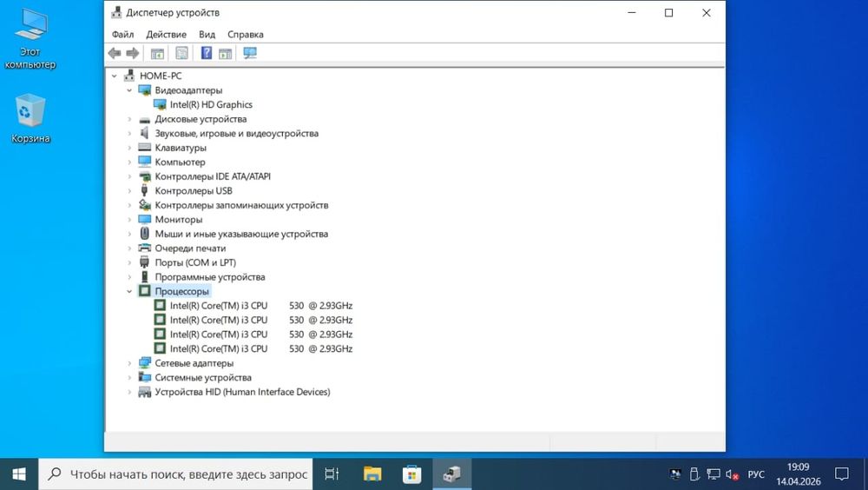
Task: Expand the Мониторы branch
Action: (x=129, y=220)
